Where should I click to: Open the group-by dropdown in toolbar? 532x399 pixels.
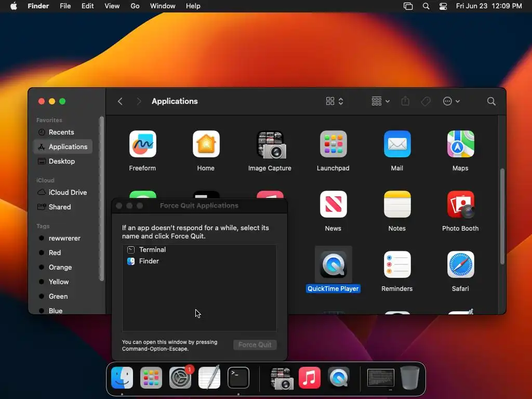tap(381, 101)
